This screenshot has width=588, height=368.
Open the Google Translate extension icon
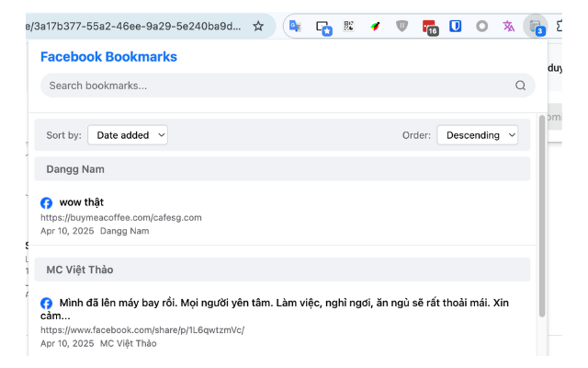(295, 27)
